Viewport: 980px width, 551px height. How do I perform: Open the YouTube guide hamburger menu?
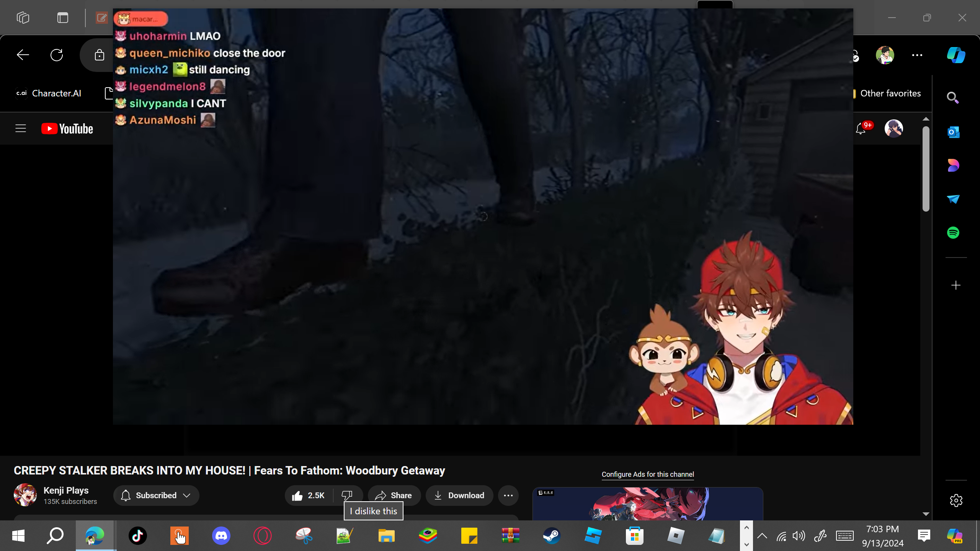[21, 129]
